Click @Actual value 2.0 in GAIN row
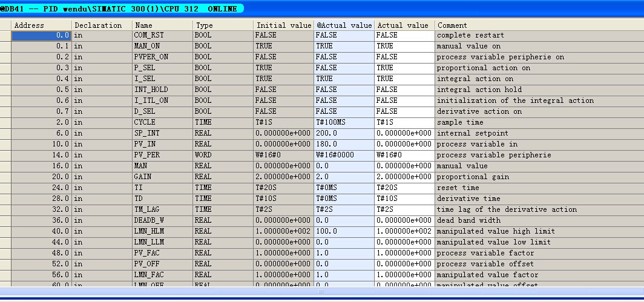The image size is (644, 302). (x=344, y=177)
